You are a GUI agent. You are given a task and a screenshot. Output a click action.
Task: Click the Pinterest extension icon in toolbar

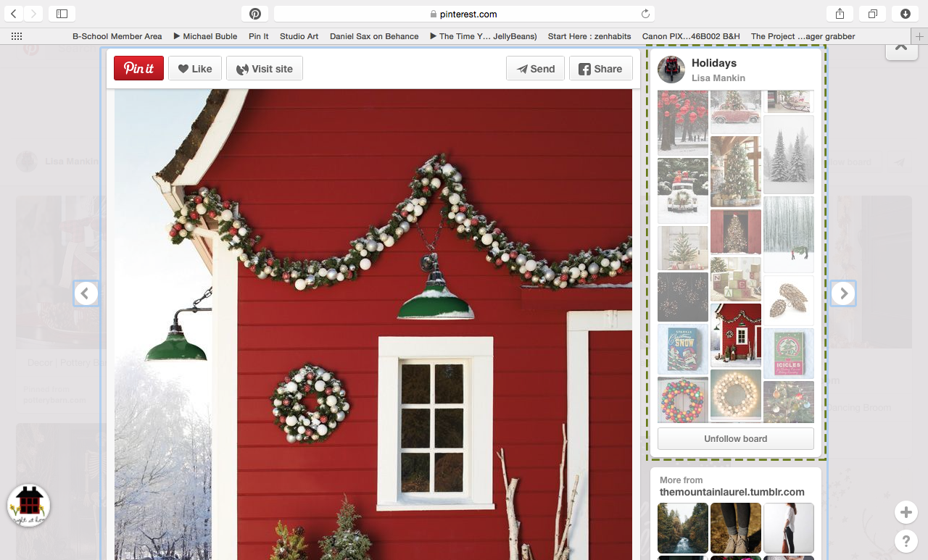[255, 14]
